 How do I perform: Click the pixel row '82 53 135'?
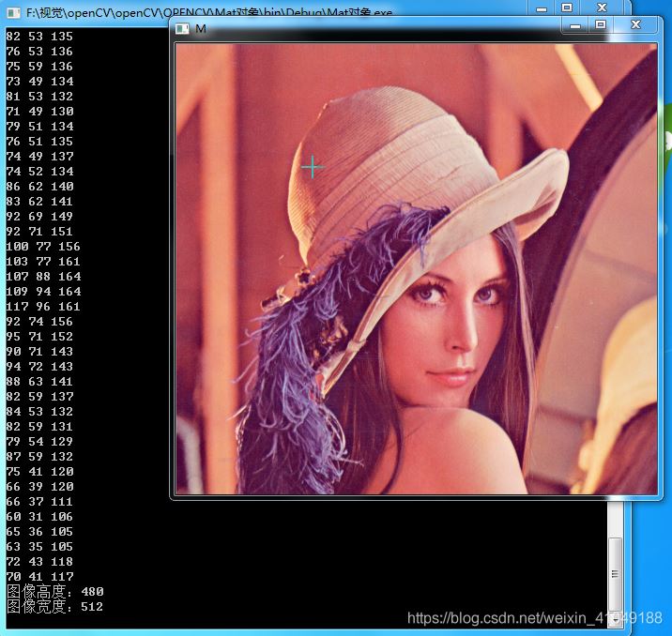pos(39,37)
